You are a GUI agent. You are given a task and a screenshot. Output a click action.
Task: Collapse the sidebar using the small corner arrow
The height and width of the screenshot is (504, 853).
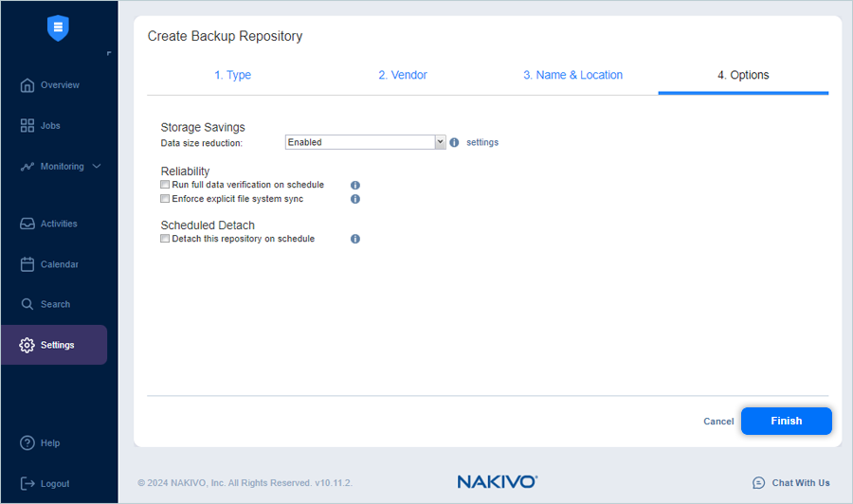pos(109,53)
